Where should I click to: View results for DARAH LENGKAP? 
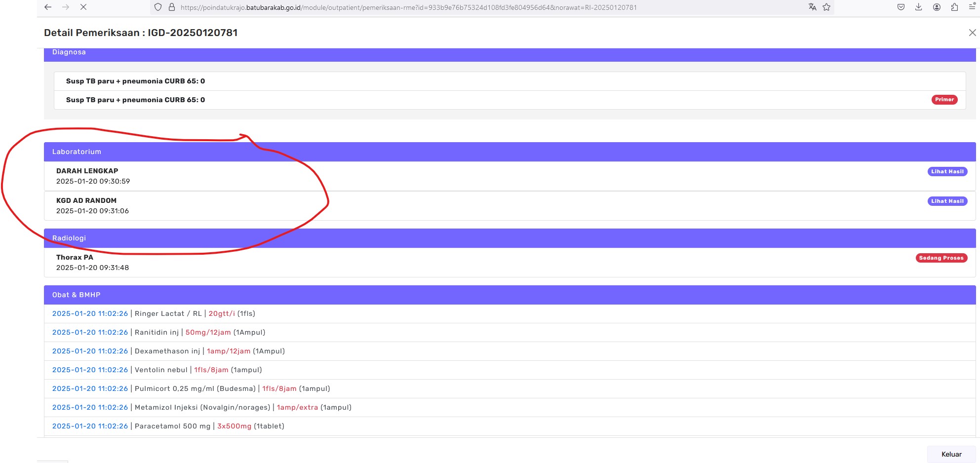click(947, 172)
